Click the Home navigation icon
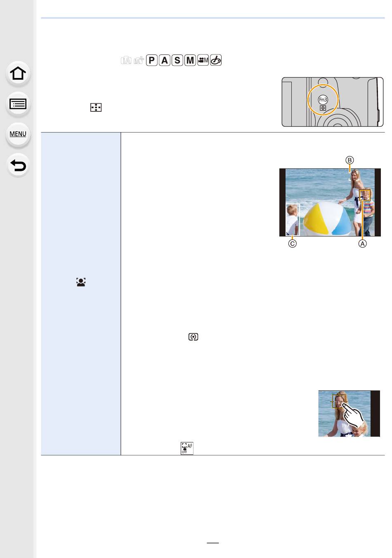This screenshot has height=558, width=392. tap(18, 73)
